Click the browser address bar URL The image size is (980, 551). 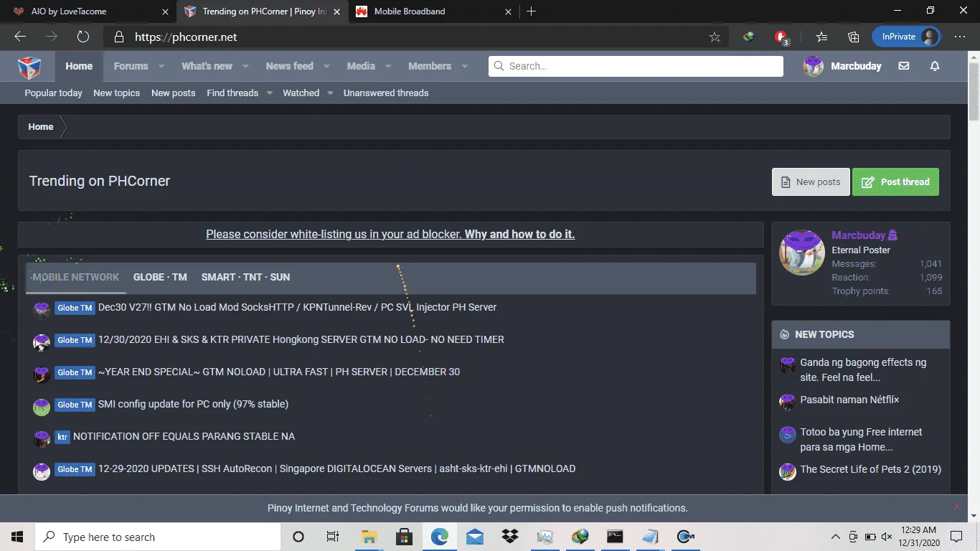(186, 37)
